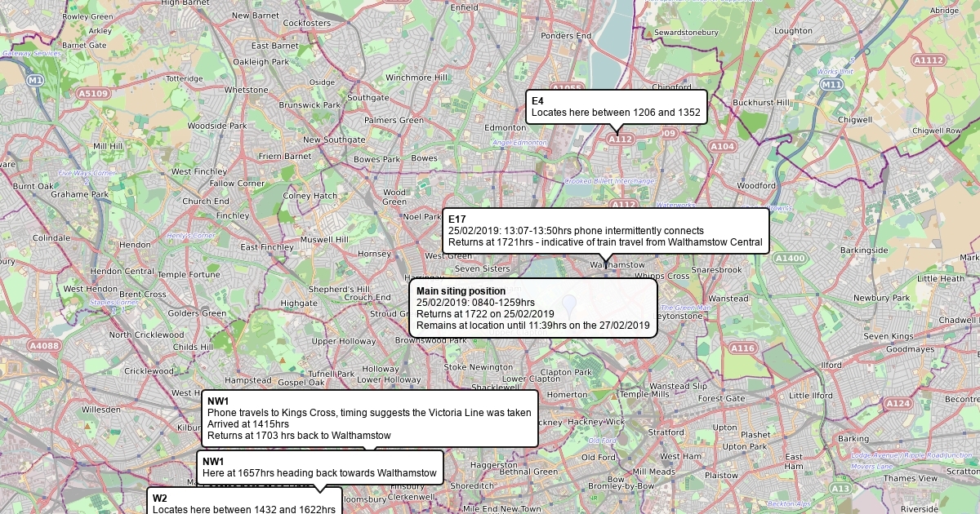The width and height of the screenshot is (980, 514).
Task: Click the Palmers Green place label
Action: click(x=394, y=120)
